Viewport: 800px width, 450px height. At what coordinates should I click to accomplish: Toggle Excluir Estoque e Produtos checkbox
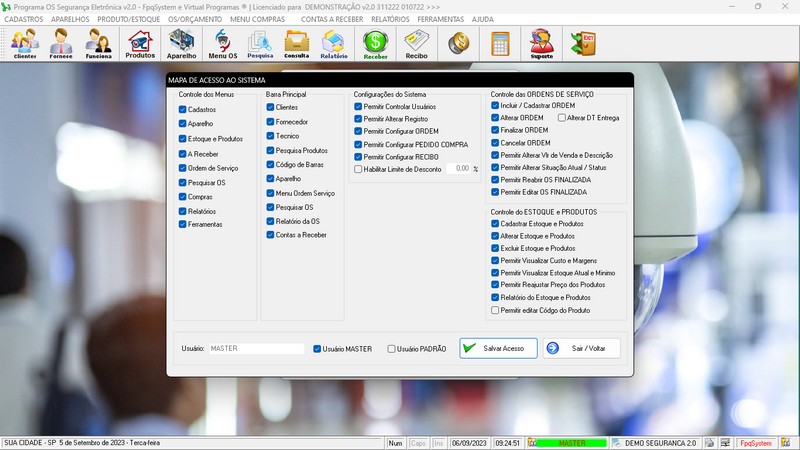pyautogui.click(x=495, y=248)
